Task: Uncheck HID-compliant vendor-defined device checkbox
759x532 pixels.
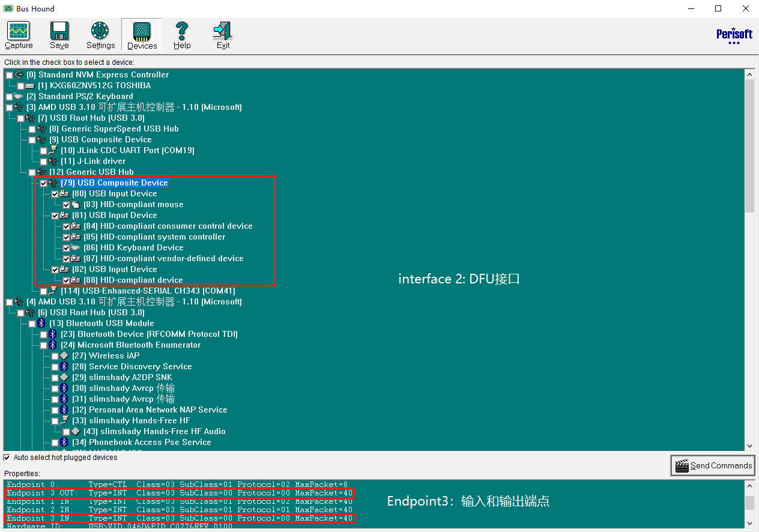Action: click(66, 259)
